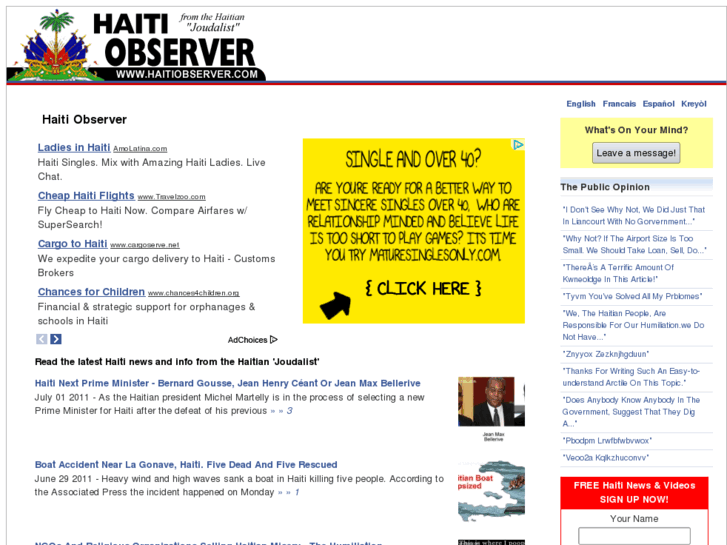Click CLICK HERE in singles ad
This screenshot has height=545, width=727.
[423, 289]
